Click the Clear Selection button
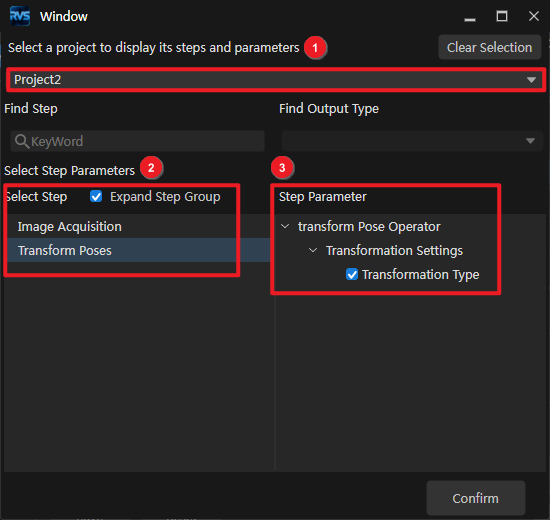The height and width of the screenshot is (520, 550). (x=490, y=47)
